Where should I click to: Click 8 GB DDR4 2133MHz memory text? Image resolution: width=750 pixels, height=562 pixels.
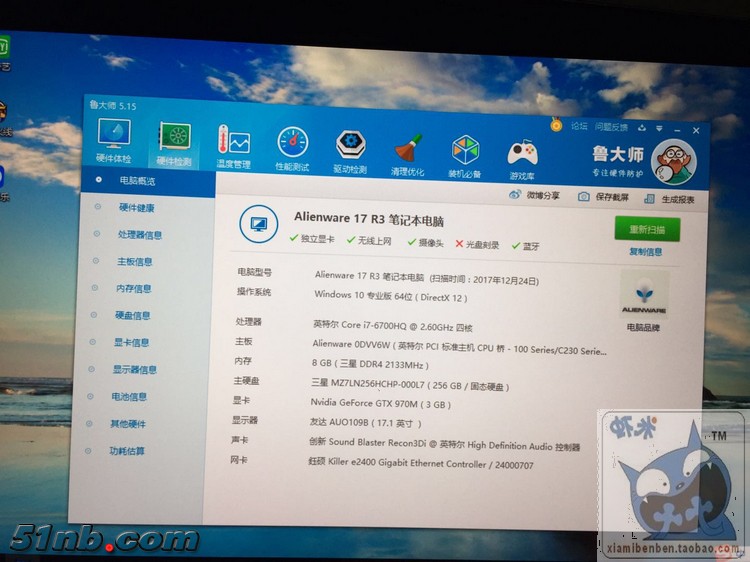[370, 364]
